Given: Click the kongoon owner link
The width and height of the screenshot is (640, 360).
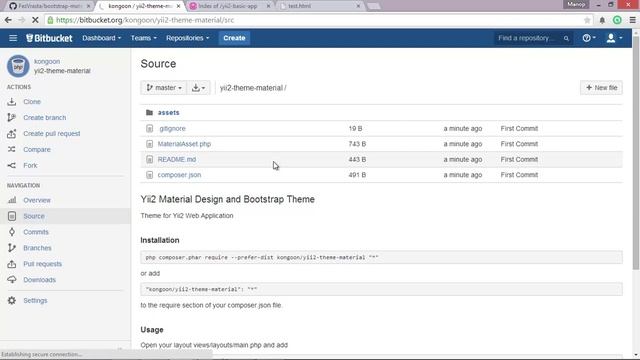Looking at the screenshot, I should point(47,61).
